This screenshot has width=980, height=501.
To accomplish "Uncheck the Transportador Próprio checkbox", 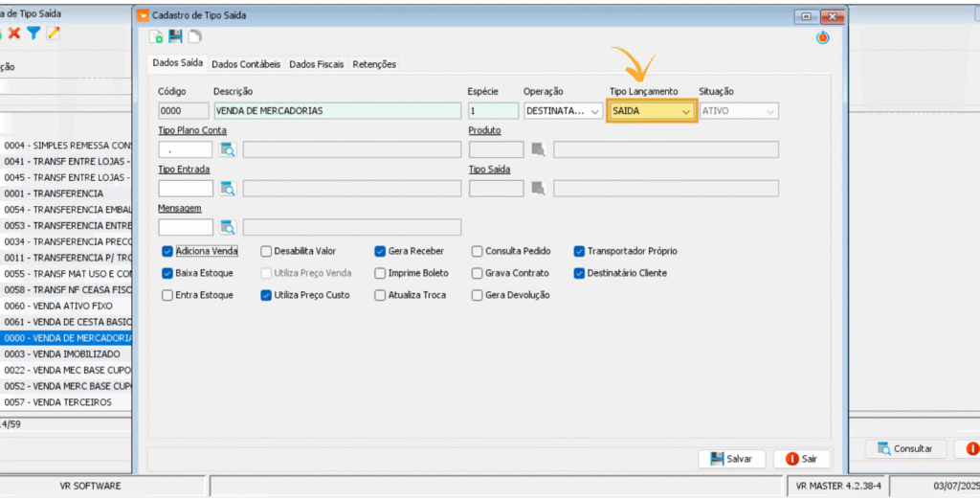I will click(579, 251).
